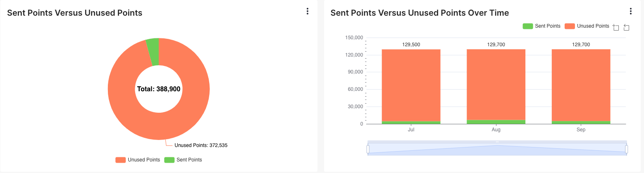Image resolution: width=644 pixels, height=173 pixels.
Task: Click the Unused Points: 372,535 callout label
Action: pyautogui.click(x=201, y=145)
